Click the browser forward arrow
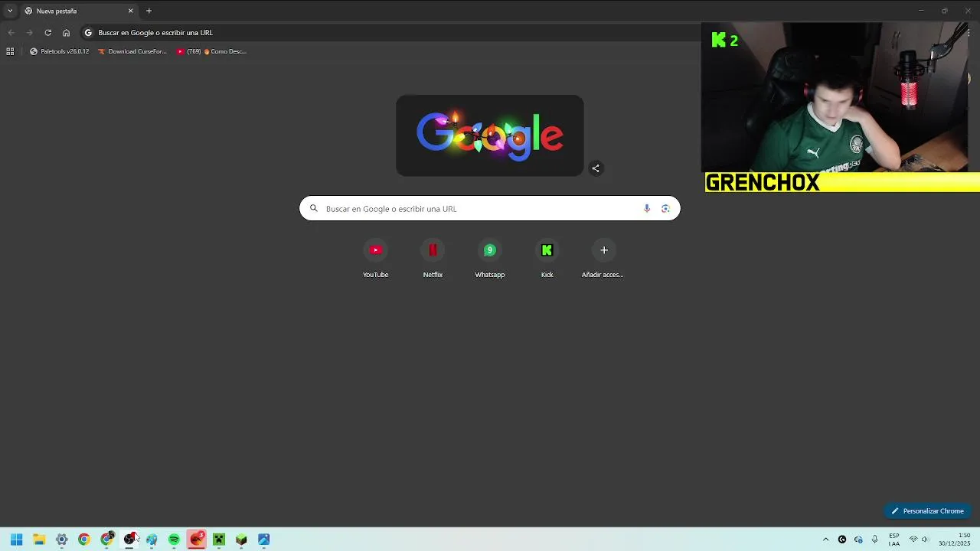The height and width of the screenshot is (551, 980). click(x=29, y=33)
